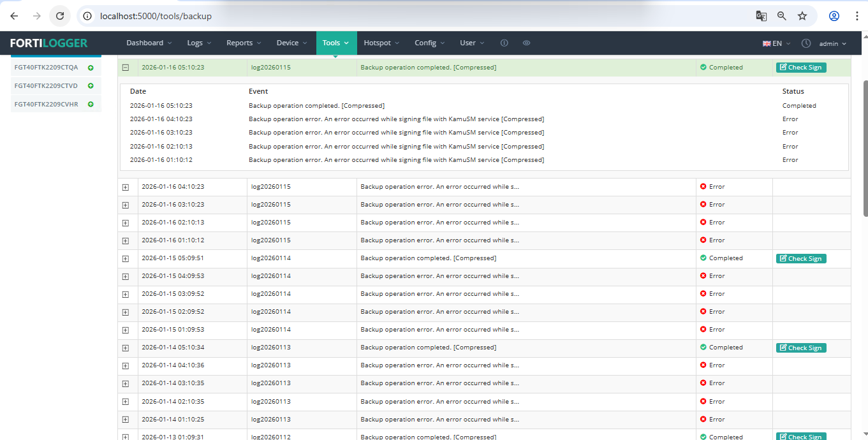Check Sign for 2026-01-14 05:10:34 backup
Viewport: 868px width, 440px height.
[x=801, y=348]
